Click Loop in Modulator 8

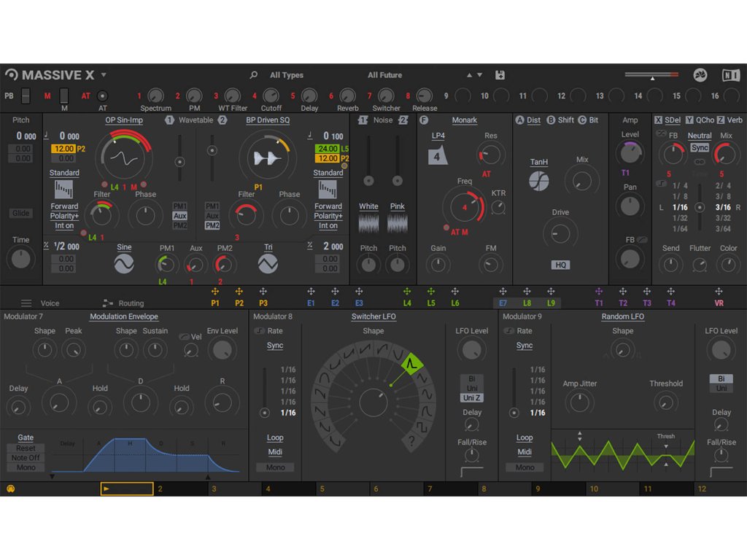click(275, 437)
